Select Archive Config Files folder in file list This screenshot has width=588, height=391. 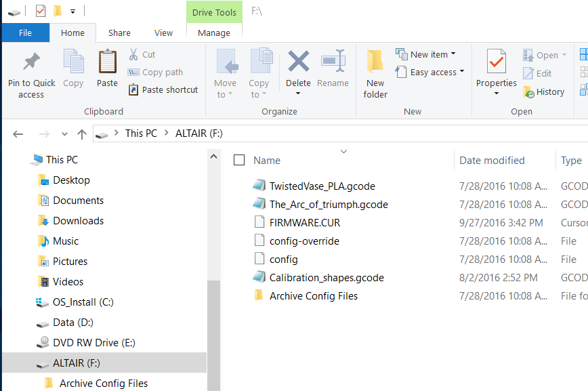pos(314,295)
